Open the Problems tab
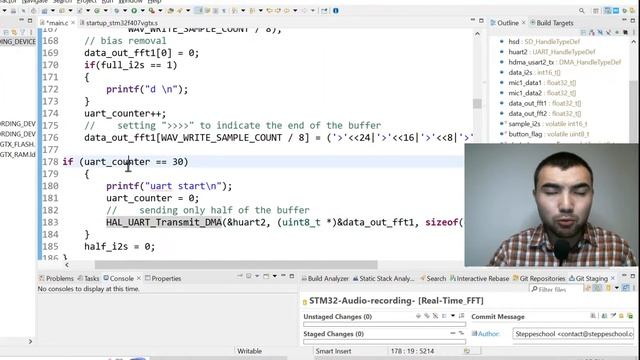Screen dimensions: 640x360 tap(56, 278)
